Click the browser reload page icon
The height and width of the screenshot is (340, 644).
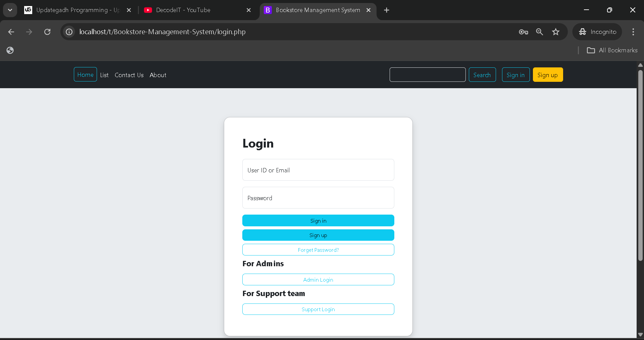coord(47,32)
